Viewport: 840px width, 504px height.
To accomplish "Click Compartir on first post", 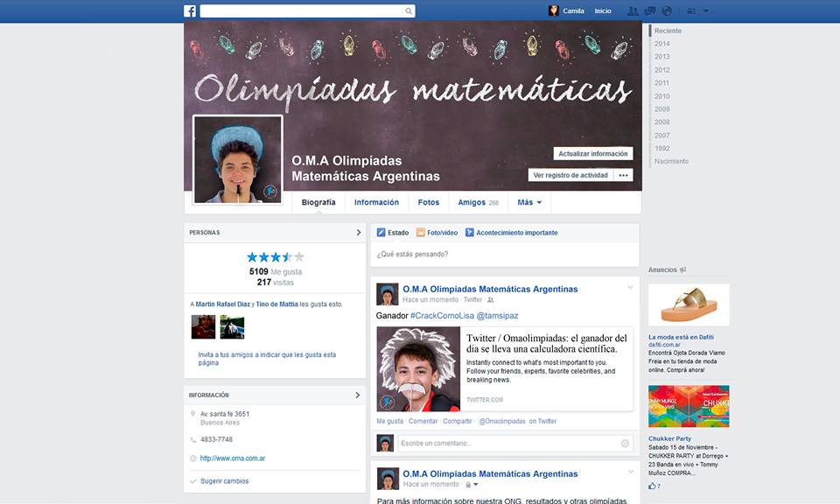I will (x=458, y=422).
